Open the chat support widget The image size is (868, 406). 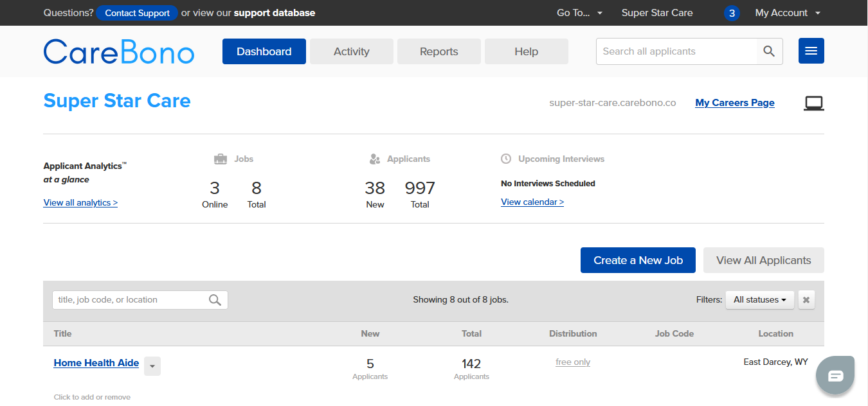click(835, 375)
